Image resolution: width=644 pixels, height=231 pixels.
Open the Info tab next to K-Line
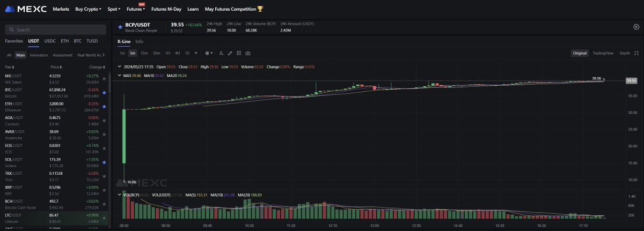[x=139, y=41]
